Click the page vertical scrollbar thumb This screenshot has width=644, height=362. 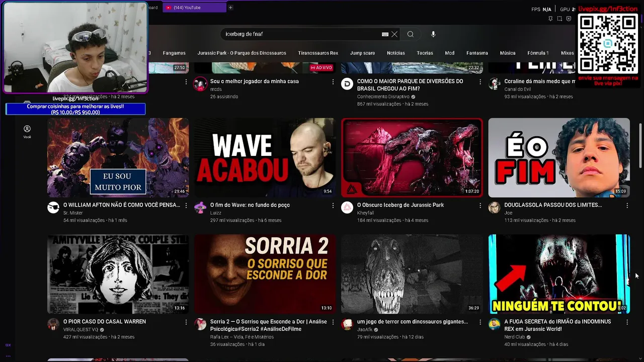(640, 145)
